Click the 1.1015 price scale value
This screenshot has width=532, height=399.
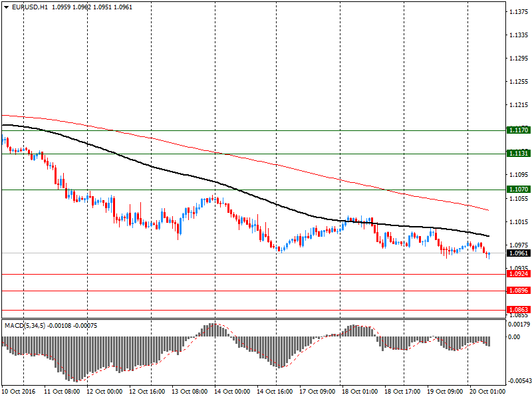click(x=519, y=222)
